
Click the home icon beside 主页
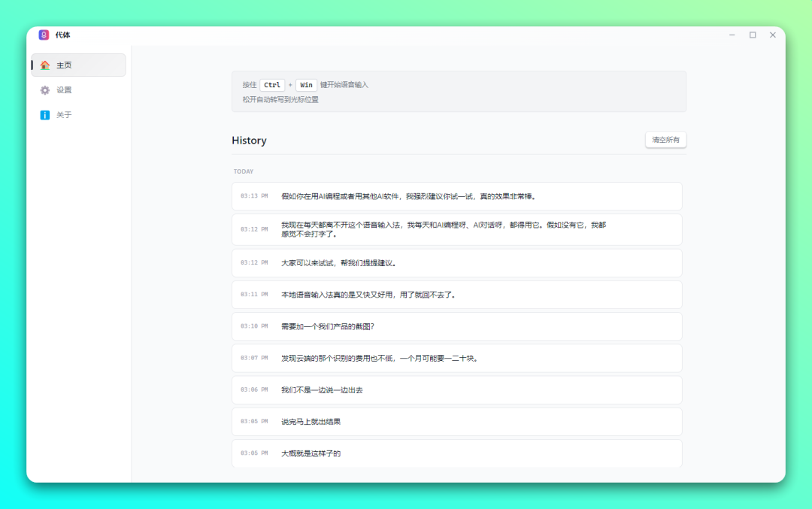point(45,65)
